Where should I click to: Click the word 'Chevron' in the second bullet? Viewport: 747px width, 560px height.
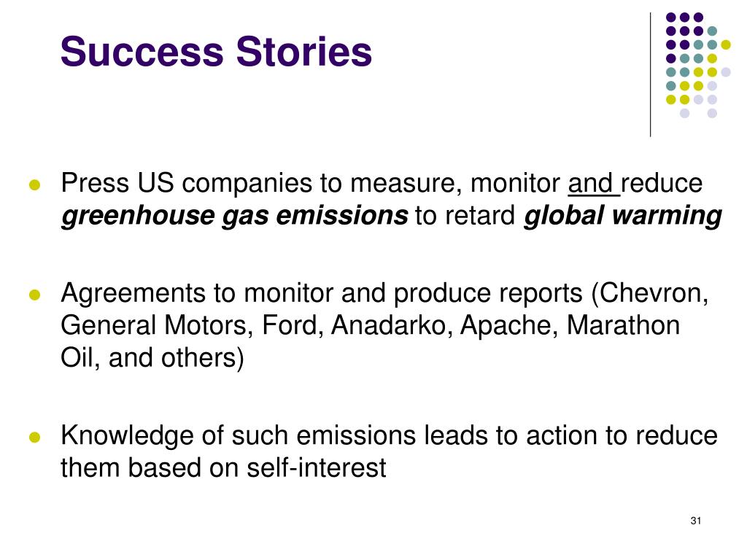650,293
